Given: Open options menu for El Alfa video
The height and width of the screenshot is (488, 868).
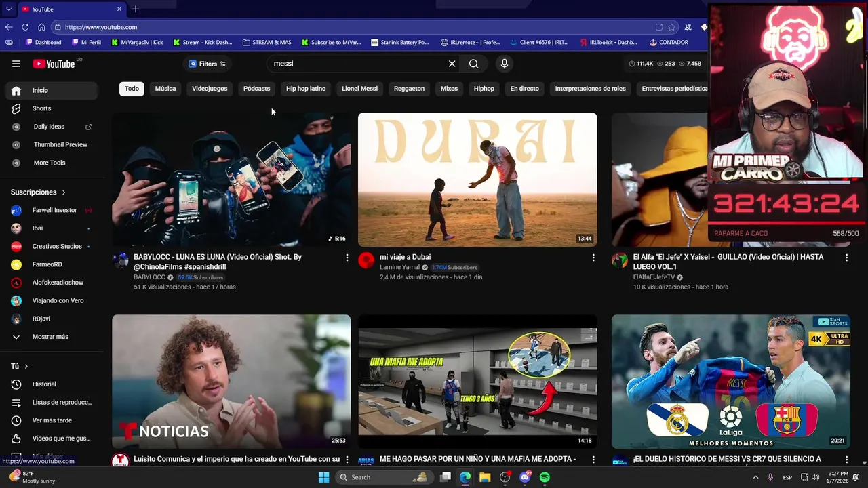Looking at the screenshot, I should (846, 258).
